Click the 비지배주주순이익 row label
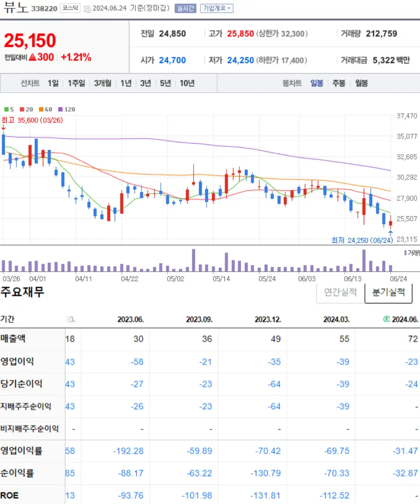Screen dimensions: 420x504 pos(29,429)
